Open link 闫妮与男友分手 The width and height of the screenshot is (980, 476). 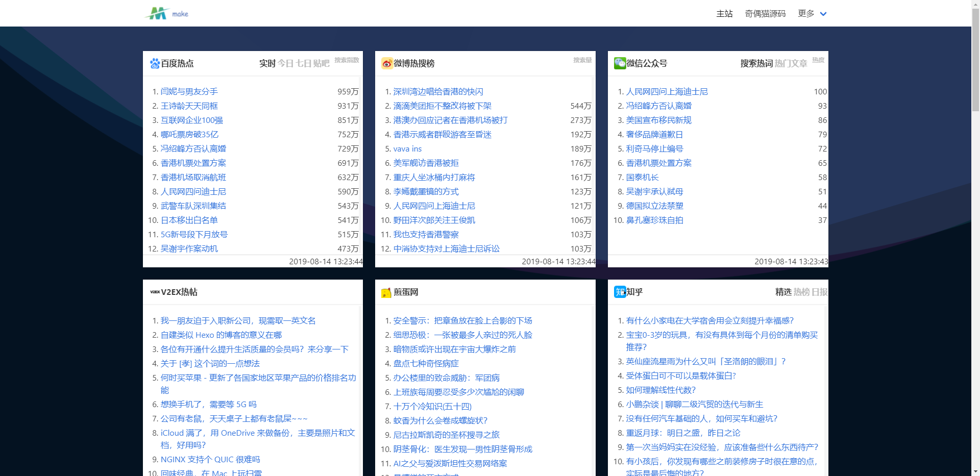(189, 91)
